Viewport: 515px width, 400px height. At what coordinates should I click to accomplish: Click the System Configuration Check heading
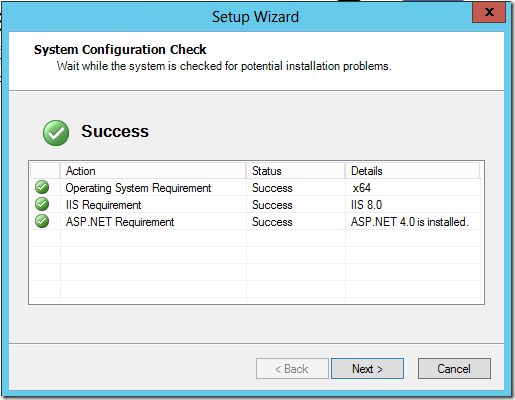click(120, 50)
